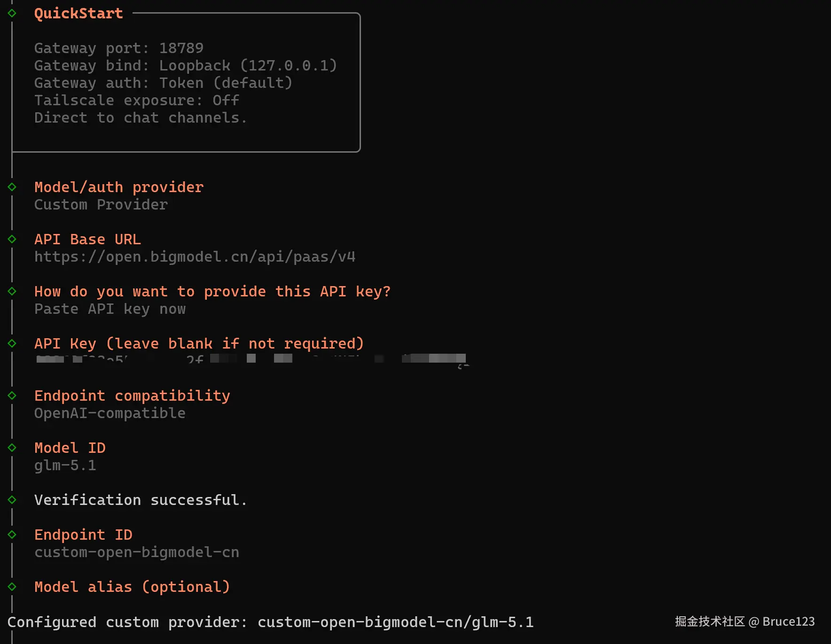Click the diamond next to Verification successful
The image size is (831, 644).
coord(12,500)
